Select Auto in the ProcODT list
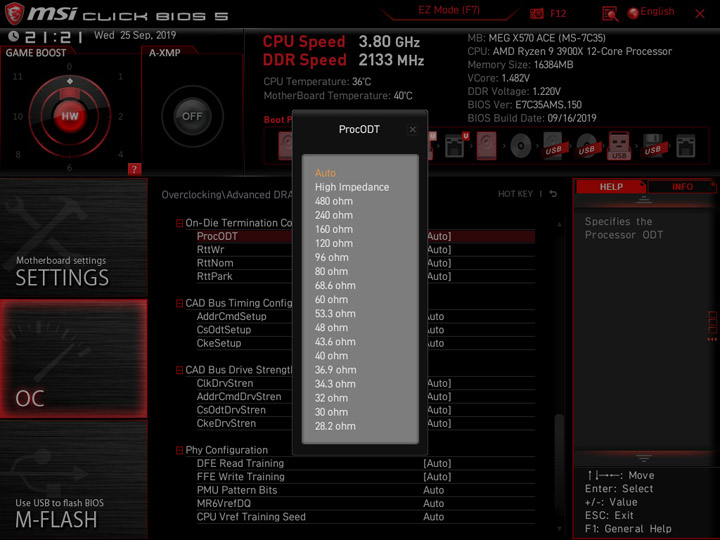 pyautogui.click(x=326, y=173)
